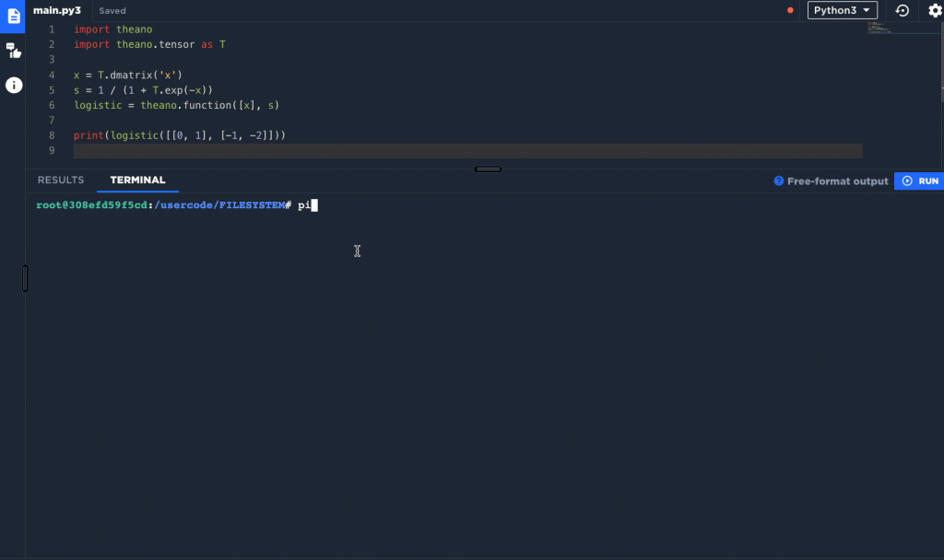Click the print(logistic(...)) line
Image resolution: width=944 pixels, height=560 pixels.
180,135
